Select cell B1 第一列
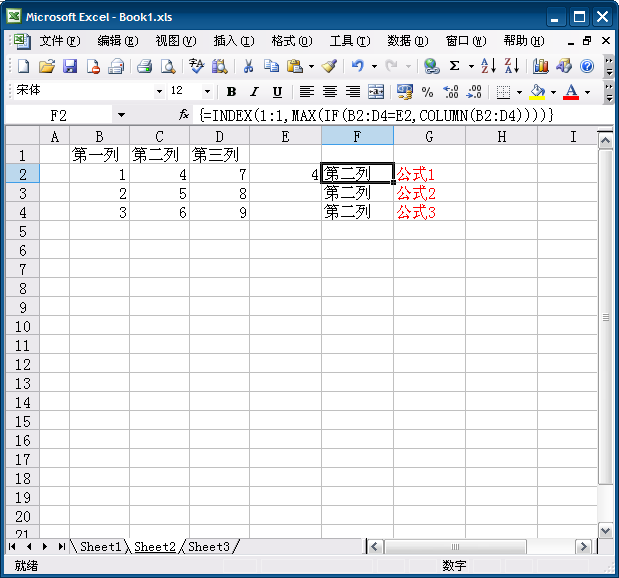The width and height of the screenshot is (619, 578). (99, 155)
